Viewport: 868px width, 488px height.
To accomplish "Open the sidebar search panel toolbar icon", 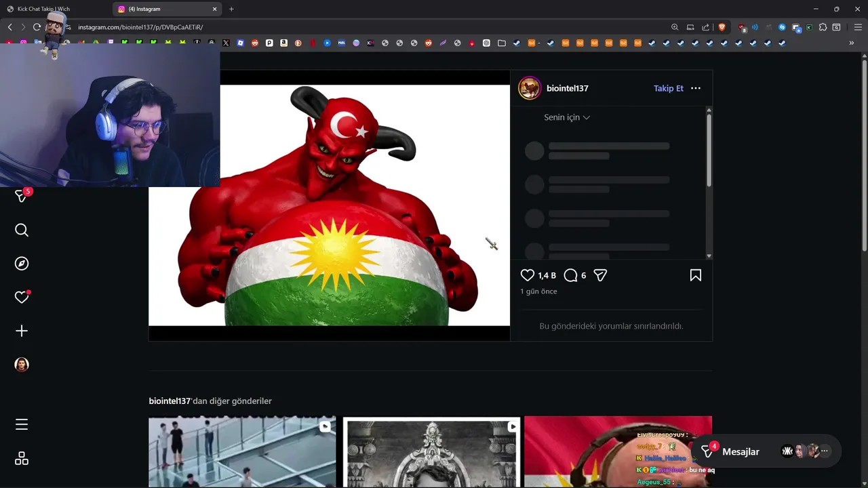I will (836, 27).
